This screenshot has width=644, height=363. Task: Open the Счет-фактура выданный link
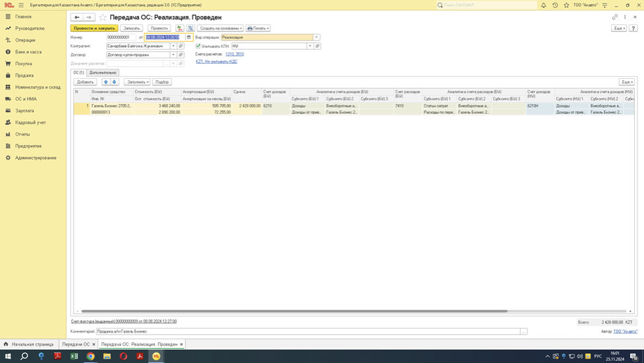(x=124, y=321)
